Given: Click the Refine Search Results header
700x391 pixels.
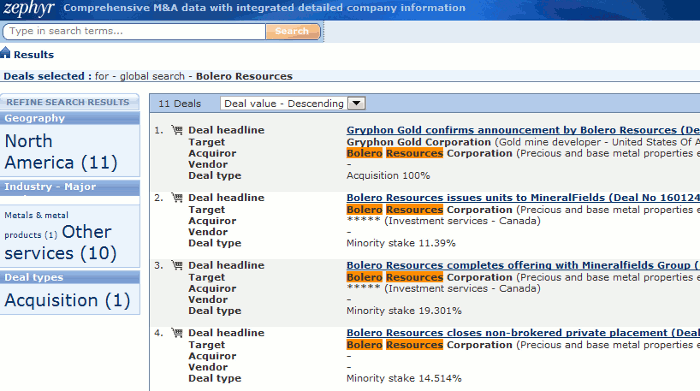Looking at the screenshot, I should pos(70,102).
